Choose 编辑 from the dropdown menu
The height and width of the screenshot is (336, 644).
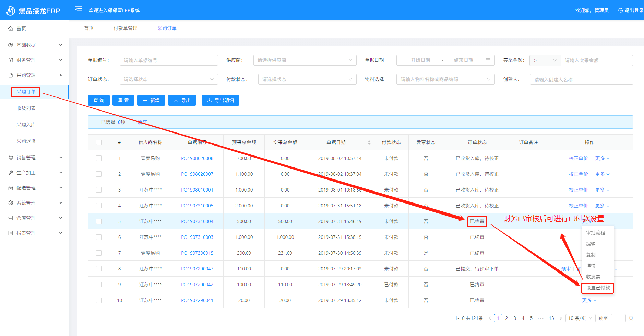[x=591, y=244]
